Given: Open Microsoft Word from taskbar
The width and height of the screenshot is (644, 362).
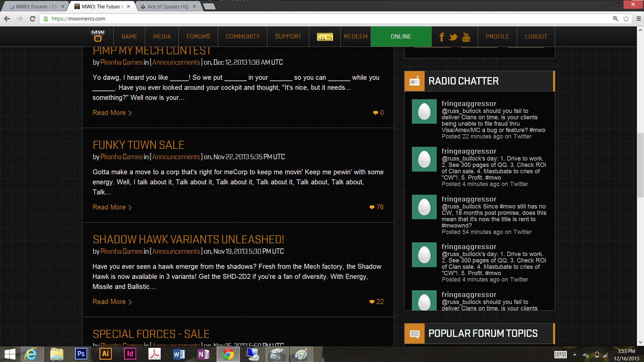Looking at the screenshot, I should [179, 354].
